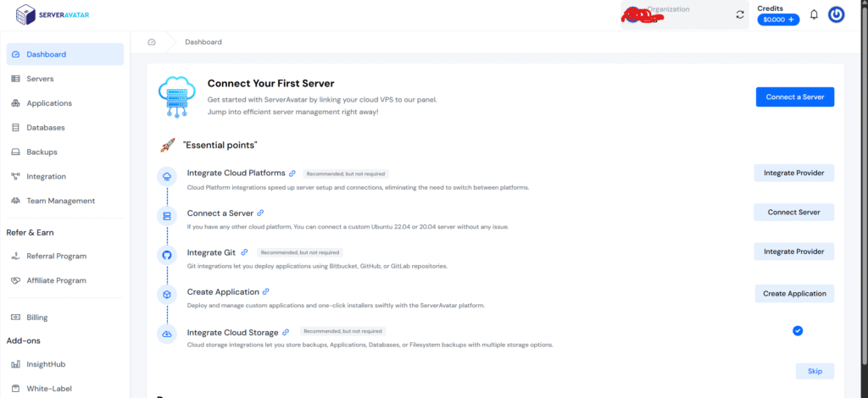The height and width of the screenshot is (398, 868).
Task: Add credits via $0.000 plus button
Action: pos(778,20)
